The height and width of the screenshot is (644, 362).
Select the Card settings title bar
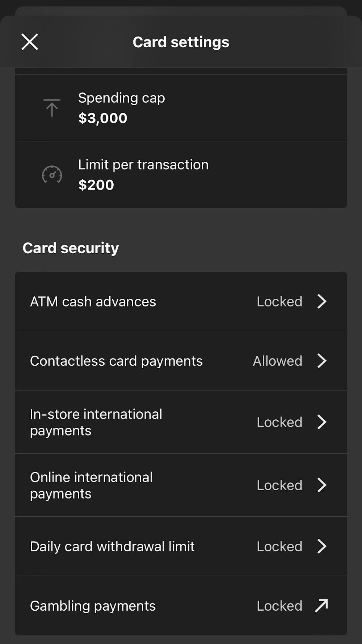pyautogui.click(x=181, y=42)
